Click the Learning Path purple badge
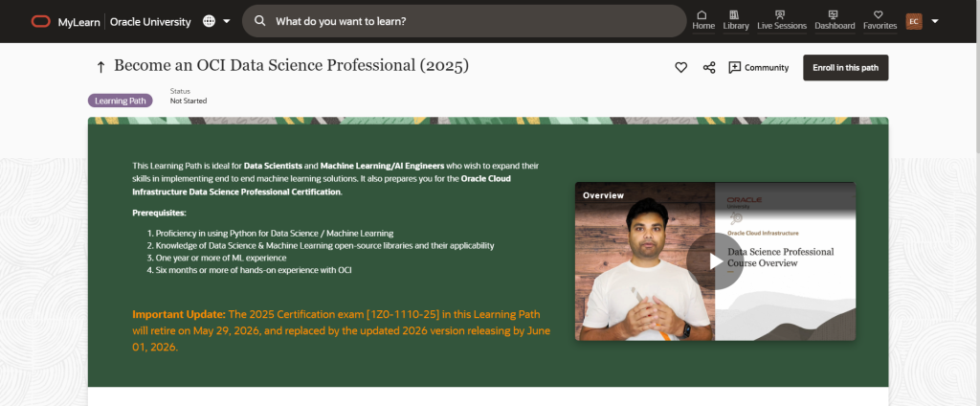 pyautogui.click(x=120, y=101)
